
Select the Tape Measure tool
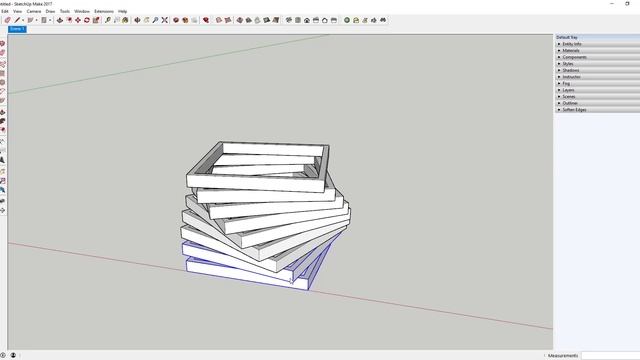pos(108,20)
